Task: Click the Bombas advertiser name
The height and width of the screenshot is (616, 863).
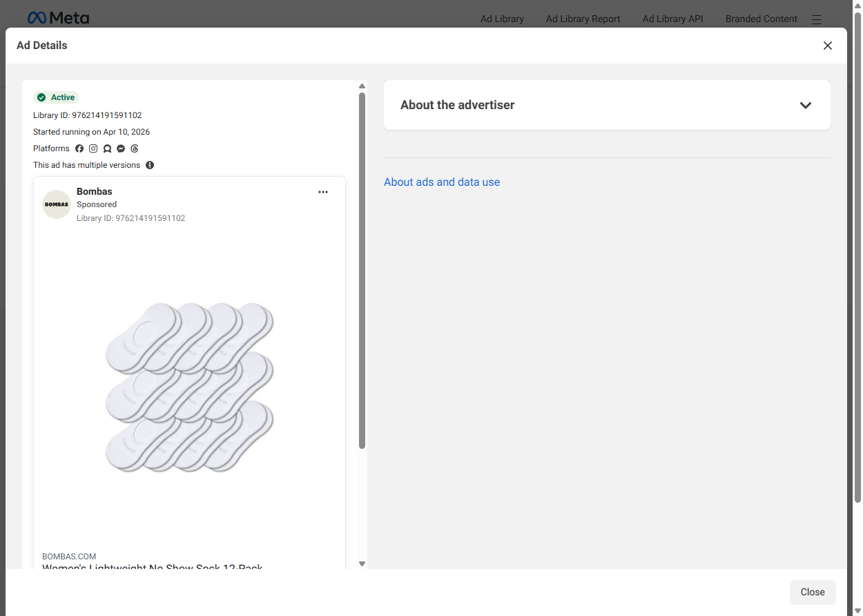Action: pyautogui.click(x=95, y=191)
